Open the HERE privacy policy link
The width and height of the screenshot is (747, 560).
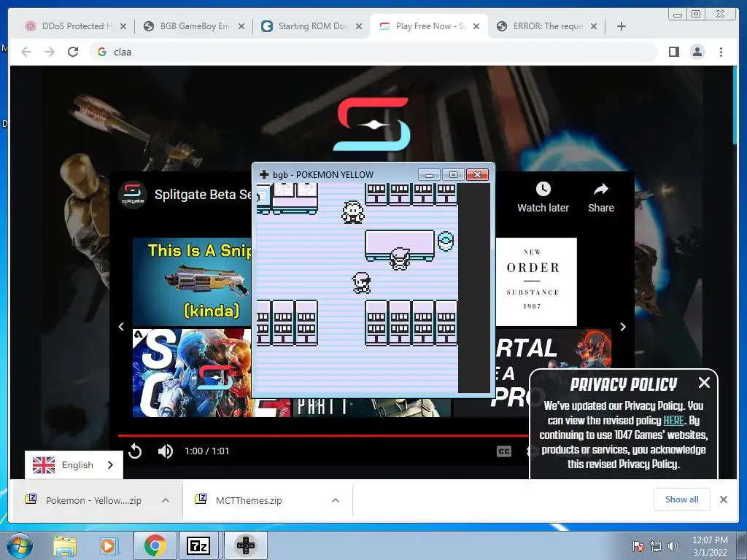click(x=673, y=421)
